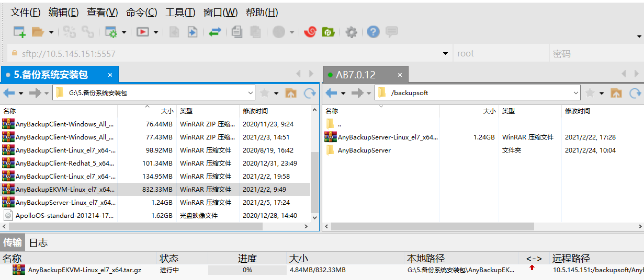This screenshot has height=280, width=644.
Task: Click the gray globe toolbar icon
Action: pos(279,32)
